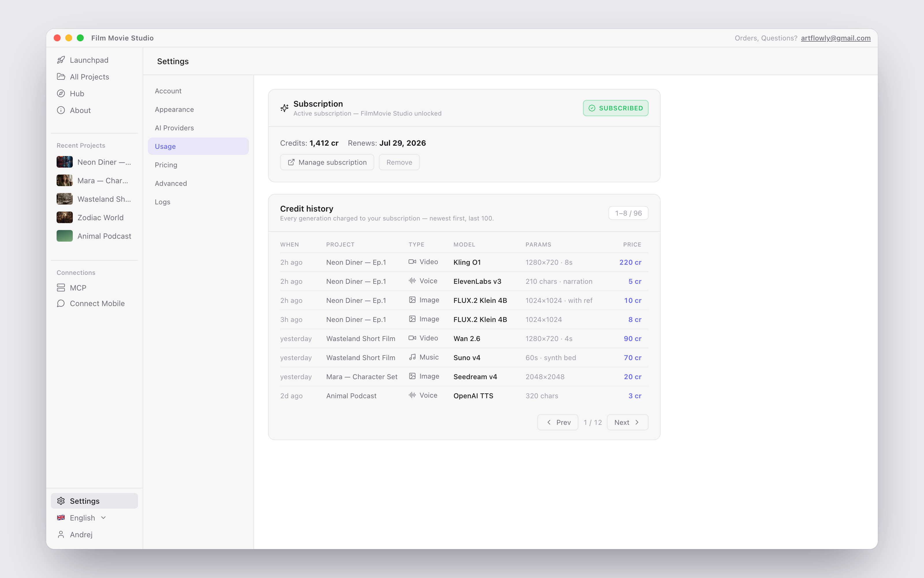Click the image icon in the 10 cr row
The image size is (924, 578).
(412, 300)
